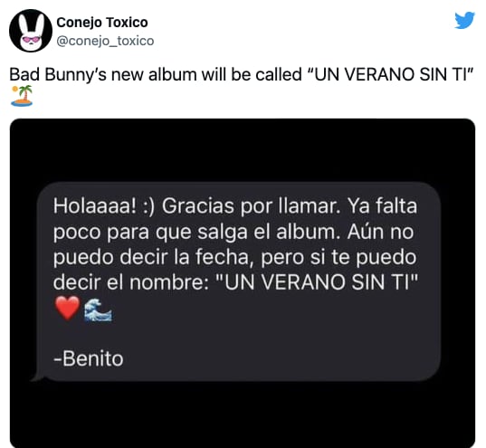Screen dimensions: 486x448
Task: Click the palm tree island emoji
Action: pos(22,96)
